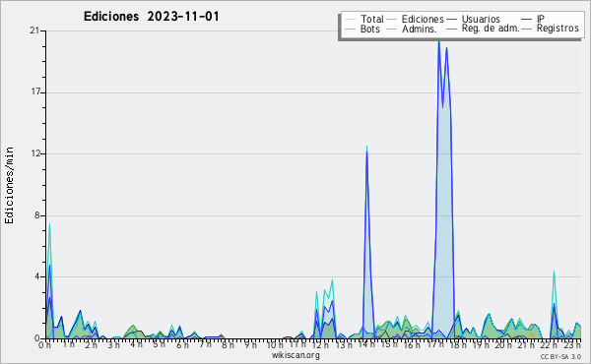Click the 'Usuarios' legend label

(x=481, y=19)
